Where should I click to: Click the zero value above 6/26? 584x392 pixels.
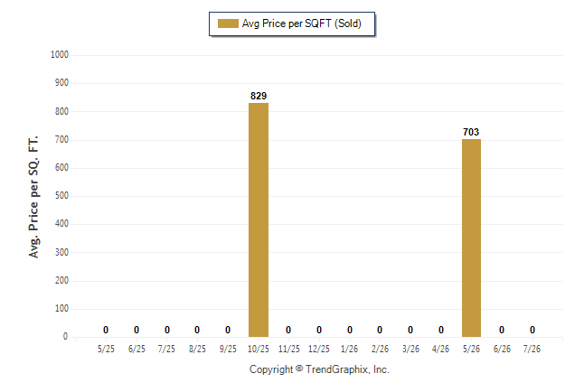(502, 330)
